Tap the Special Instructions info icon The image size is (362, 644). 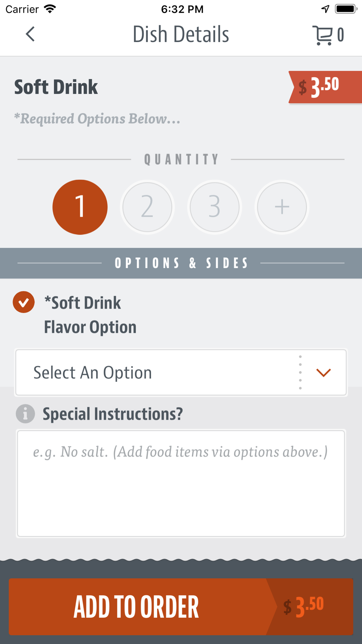tap(25, 414)
